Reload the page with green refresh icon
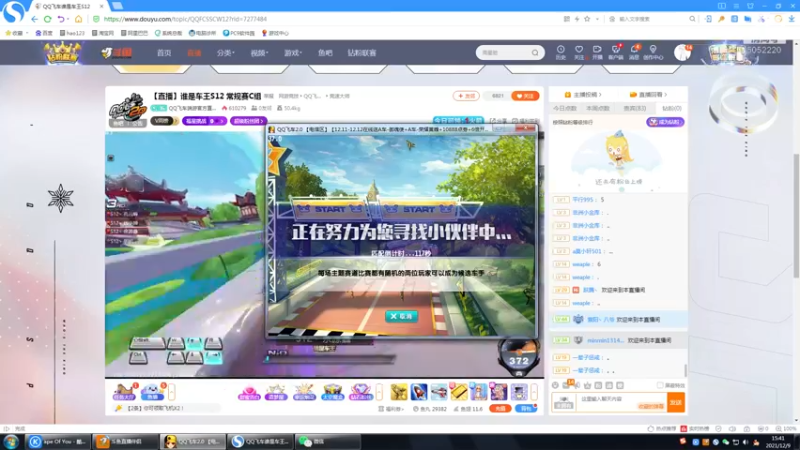Image resolution: width=800 pixels, height=450 pixels. point(47,19)
